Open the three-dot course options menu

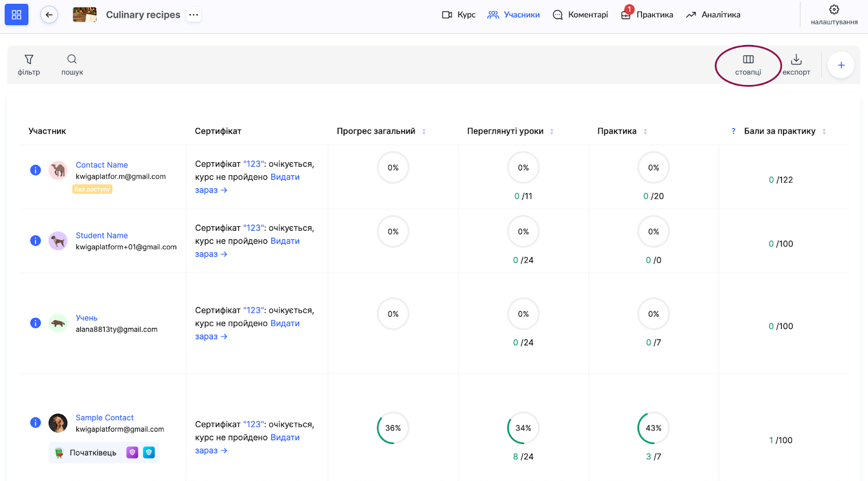coord(194,15)
